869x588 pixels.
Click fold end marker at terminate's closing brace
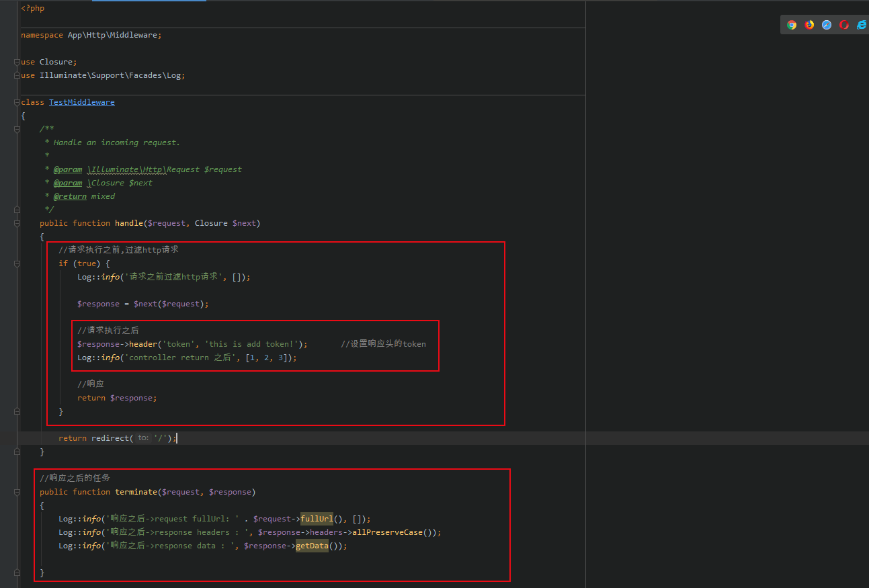(x=17, y=573)
